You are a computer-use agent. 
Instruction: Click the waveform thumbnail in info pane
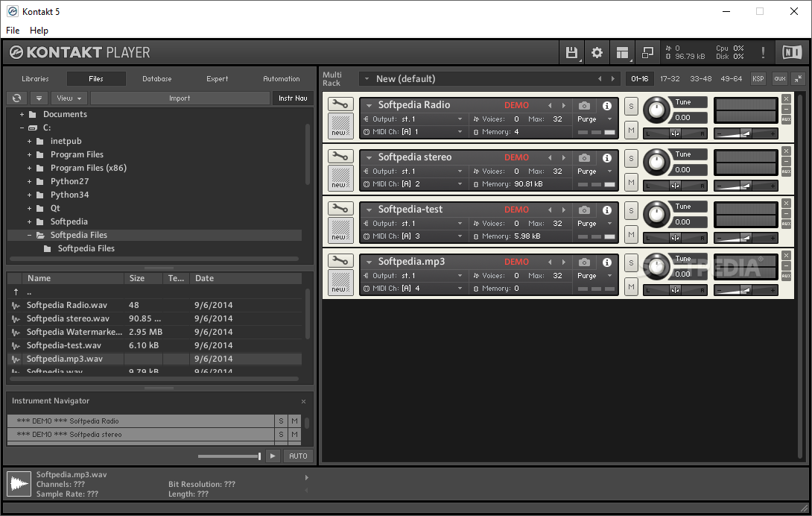point(19,484)
